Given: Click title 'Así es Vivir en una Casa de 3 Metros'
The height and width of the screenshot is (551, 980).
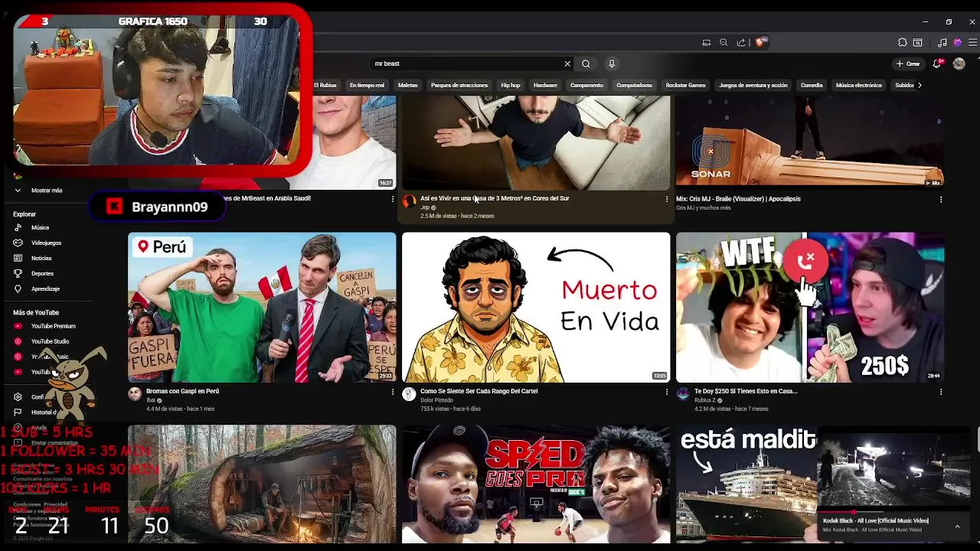Looking at the screenshot, I should [x=495, y=198].
